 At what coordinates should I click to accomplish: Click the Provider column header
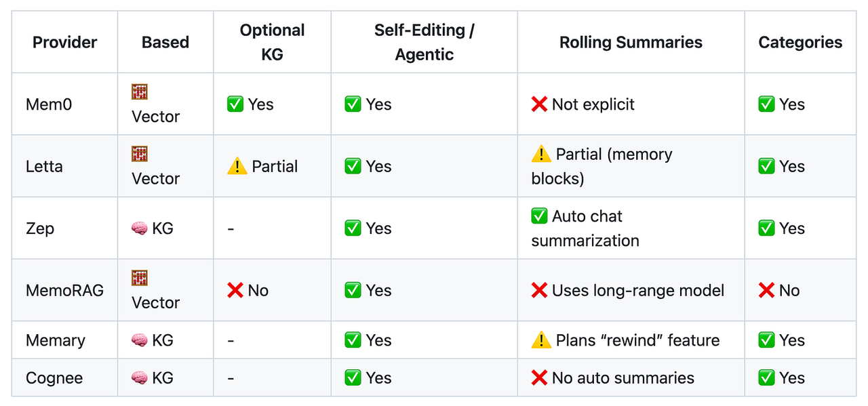click(x=64, y=42)
